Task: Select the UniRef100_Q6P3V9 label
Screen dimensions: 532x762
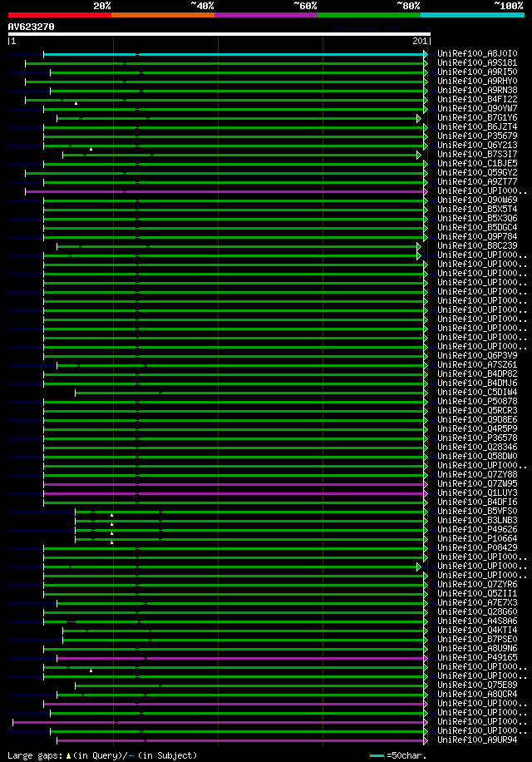Action: (477, 356)
